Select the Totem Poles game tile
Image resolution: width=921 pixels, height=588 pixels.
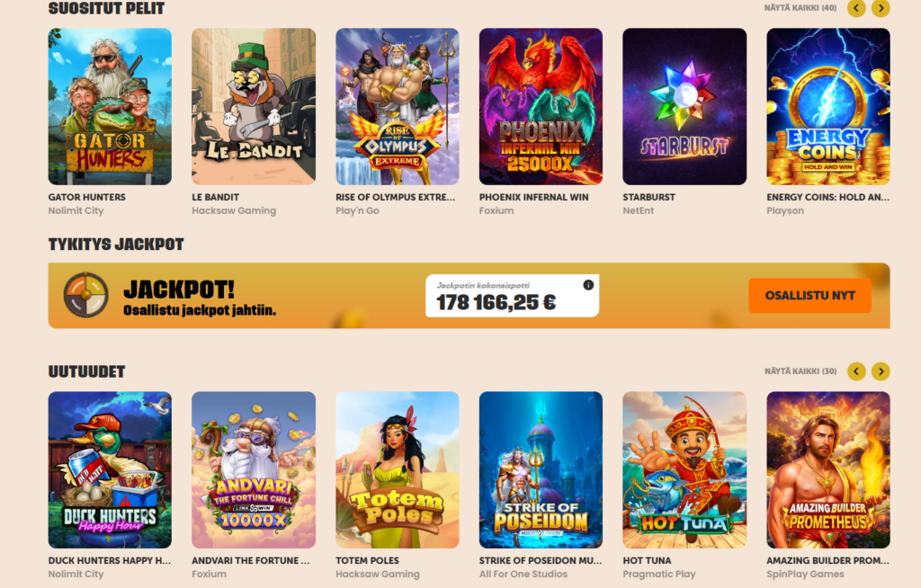coord(397,470)
